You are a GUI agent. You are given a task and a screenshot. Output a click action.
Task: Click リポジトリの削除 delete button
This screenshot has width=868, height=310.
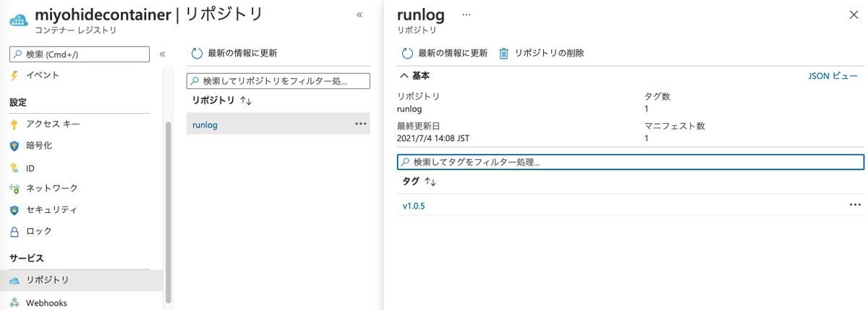tap(542, 53)
